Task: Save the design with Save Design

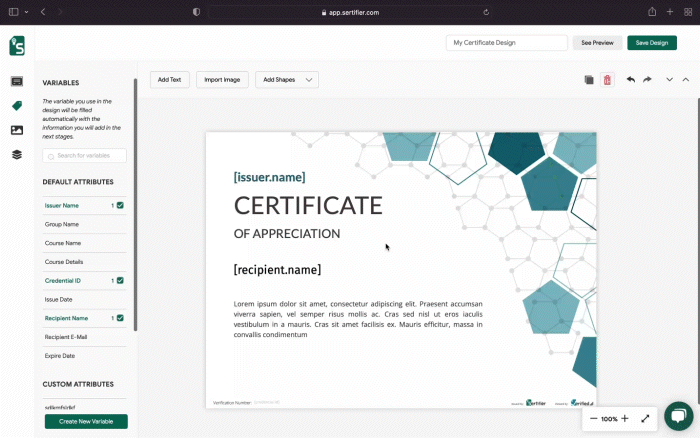Action: [652, 43]
